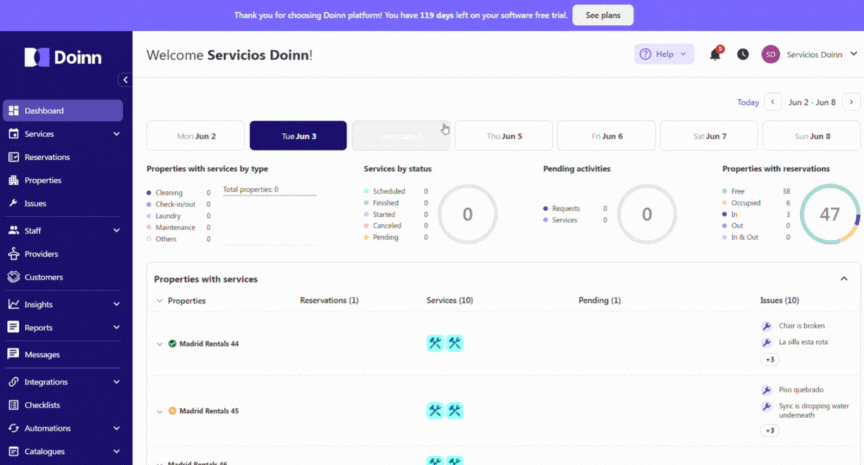Click the Doinn logo
This screenshot has height=465, width=864.
pos(63,57)
